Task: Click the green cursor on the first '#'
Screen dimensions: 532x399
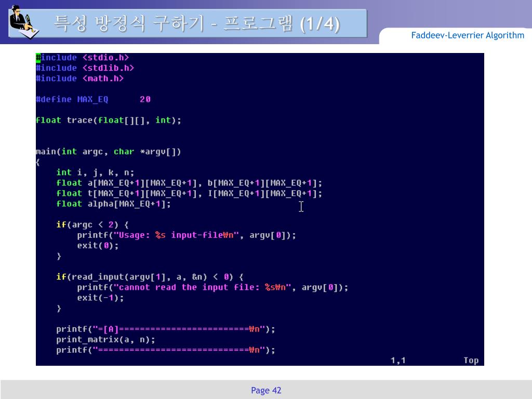Action: click(x=38, y=58)
